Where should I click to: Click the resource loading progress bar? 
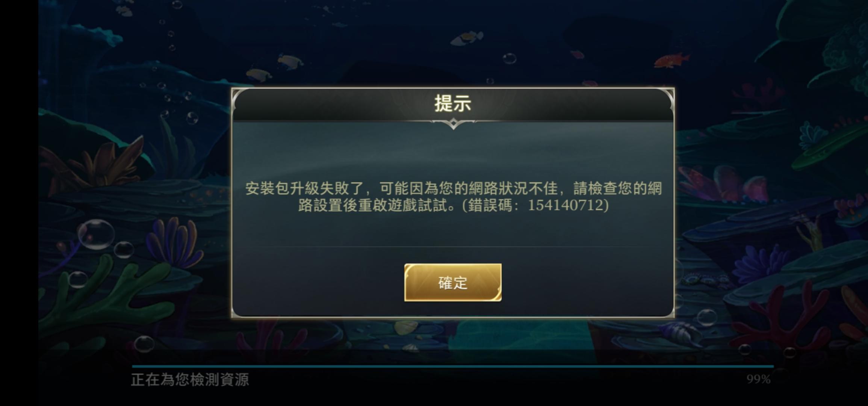coord(453,366)
